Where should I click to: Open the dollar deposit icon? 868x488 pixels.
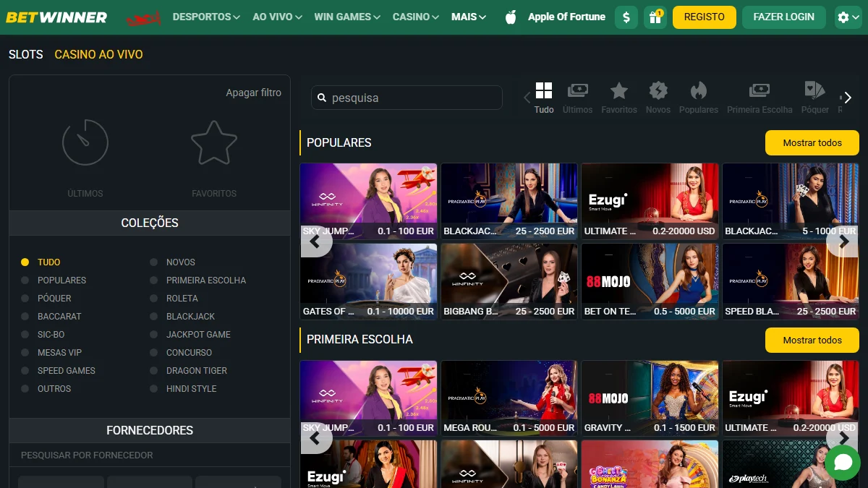[626, 17]
